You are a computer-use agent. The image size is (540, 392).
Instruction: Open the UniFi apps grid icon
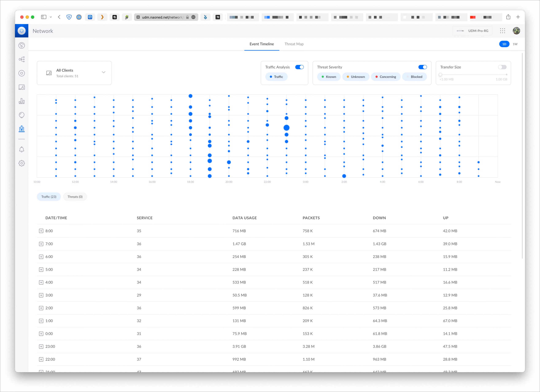(502, 31)
